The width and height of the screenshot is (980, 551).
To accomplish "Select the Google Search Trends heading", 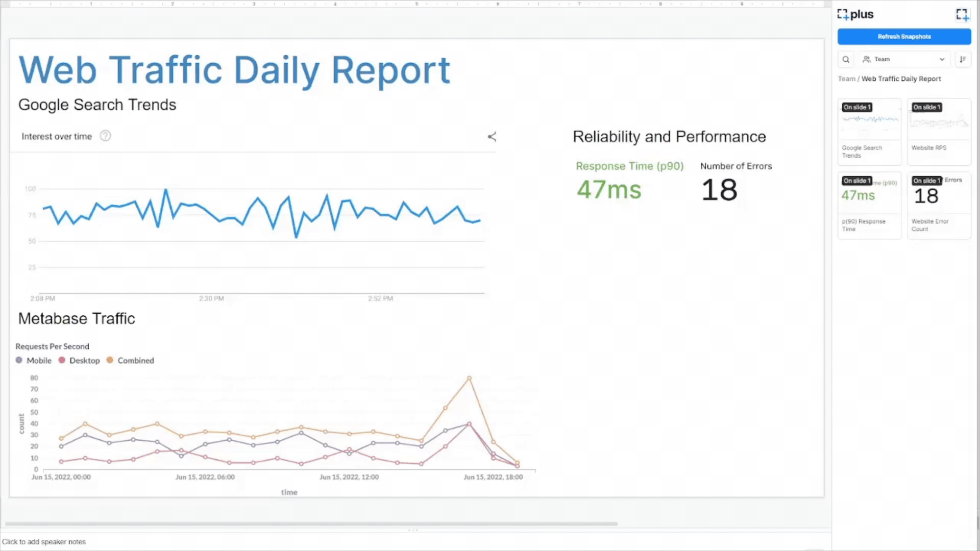I will [97, 105].
